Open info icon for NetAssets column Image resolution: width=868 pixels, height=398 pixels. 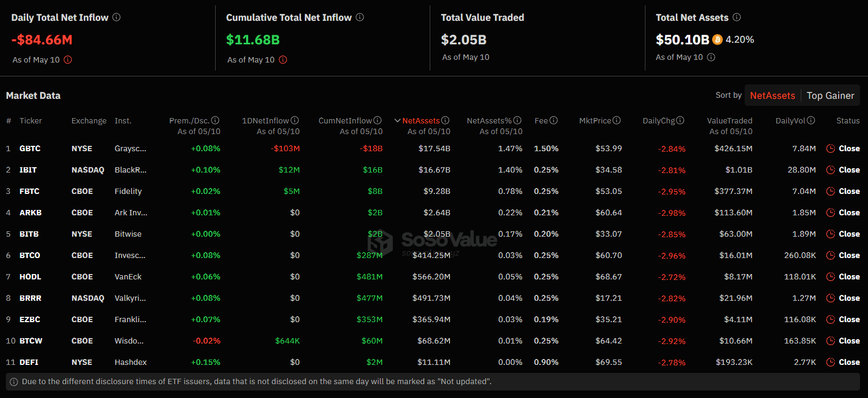[x=445, y=121]
